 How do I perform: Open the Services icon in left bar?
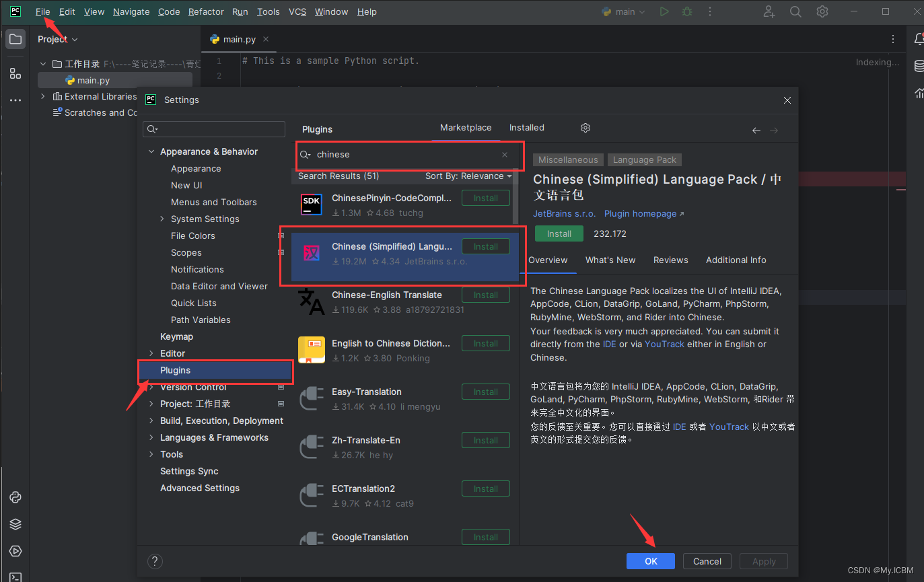[x=15, y=551]
